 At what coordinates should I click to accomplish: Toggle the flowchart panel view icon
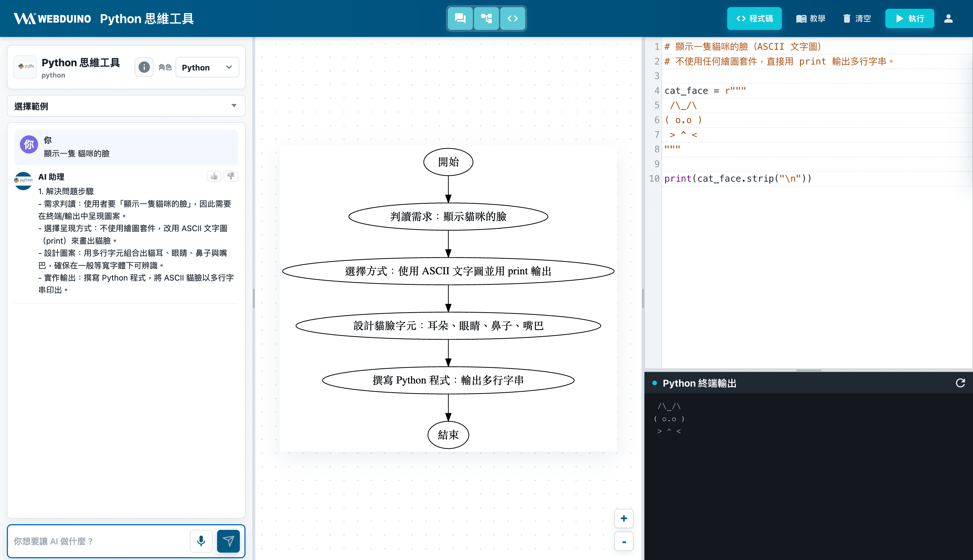click(x=486, y=18)
